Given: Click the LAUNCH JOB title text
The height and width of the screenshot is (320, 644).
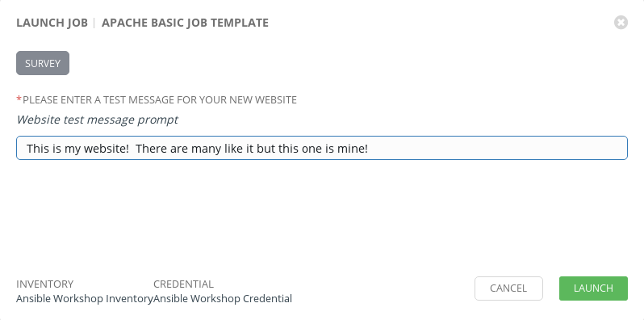Looking at the screenshot, I should tap(52, 23).
